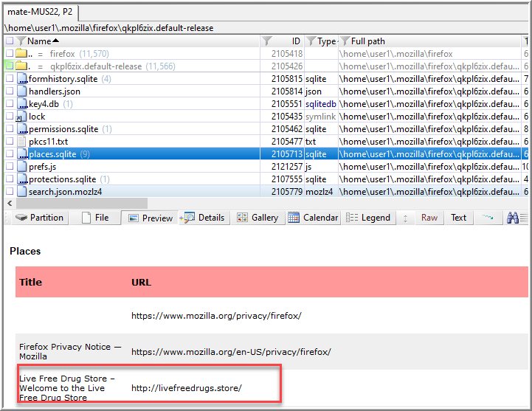Open the Partition view button

(40, 218)
